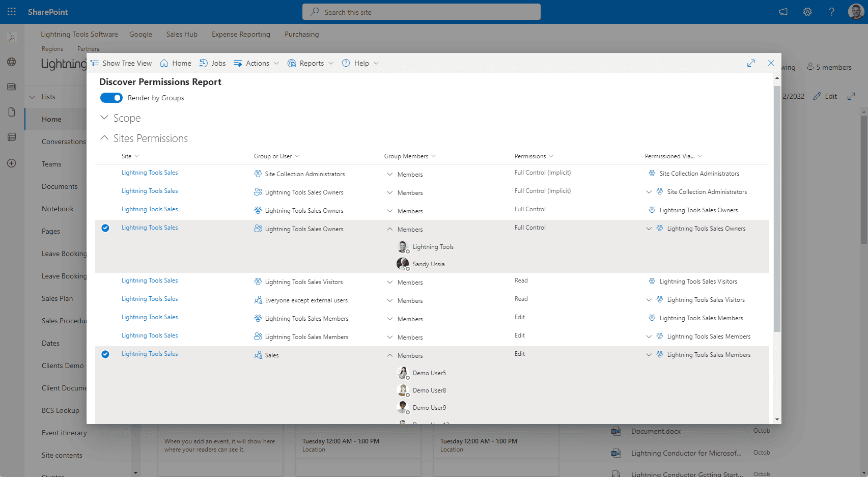The width and height of the screenshot is (868, 477).
Task: Open the SharePoint app launcher waffle
Action: 11,11
